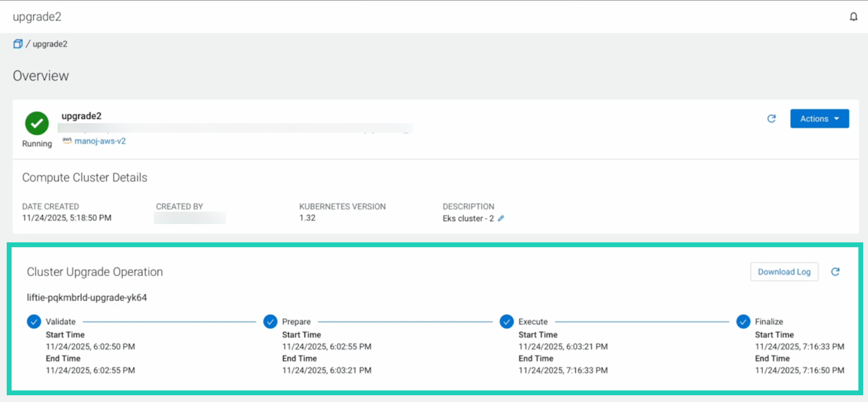Open the notifications bell

pyautogui.click(x=853, y=17)
